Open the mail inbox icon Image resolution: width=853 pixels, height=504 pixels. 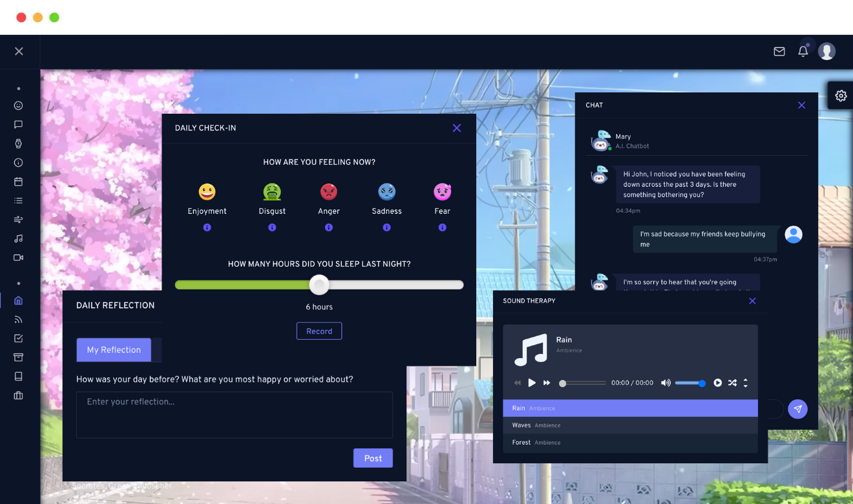[779, 52]
